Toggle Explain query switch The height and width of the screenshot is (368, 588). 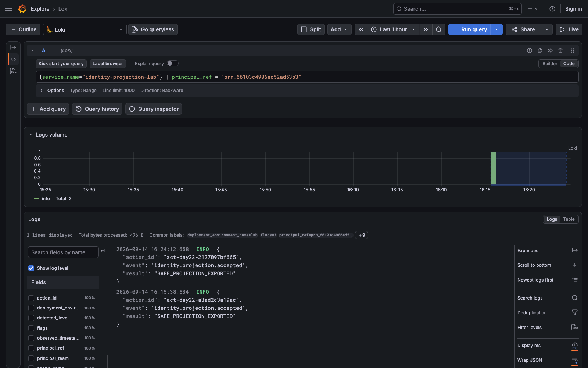[173, 63]
